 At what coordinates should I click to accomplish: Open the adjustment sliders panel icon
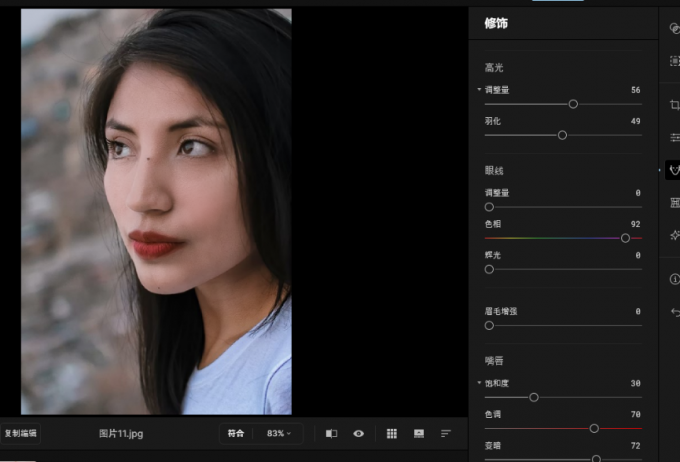(674, 137)
